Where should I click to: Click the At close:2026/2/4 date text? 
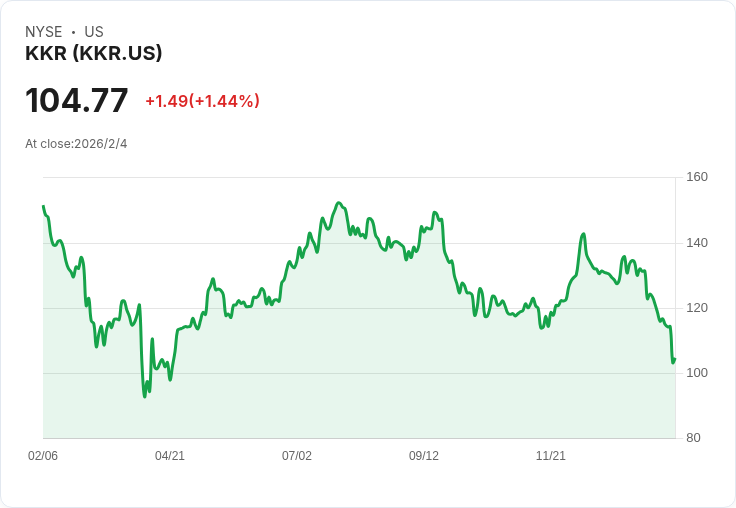click(76, 144)
